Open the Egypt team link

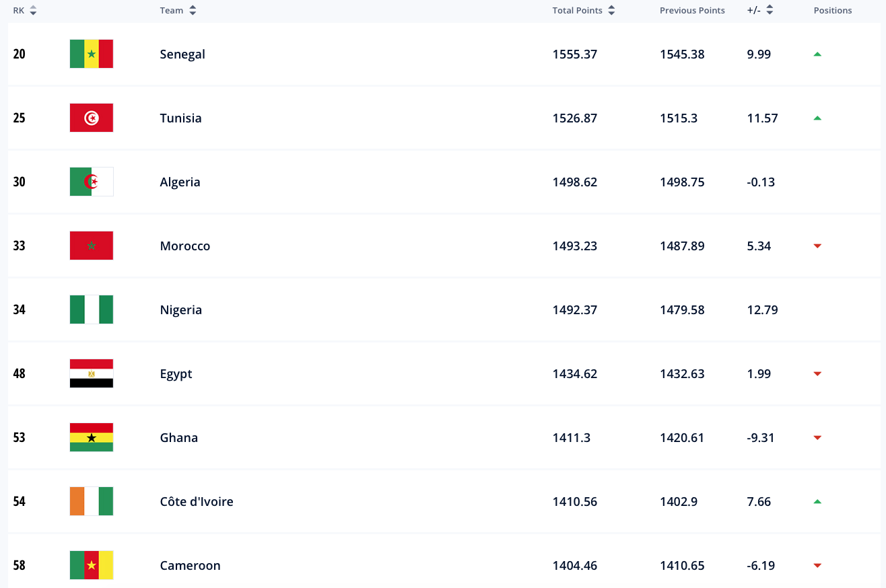pos(176,373)
